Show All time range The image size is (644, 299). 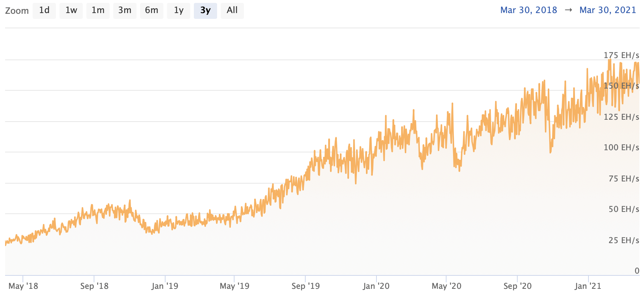[x=232, y=11]
